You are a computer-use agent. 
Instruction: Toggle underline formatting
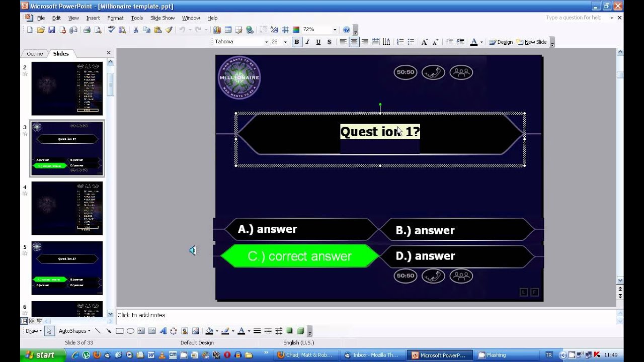pos(318,42)
